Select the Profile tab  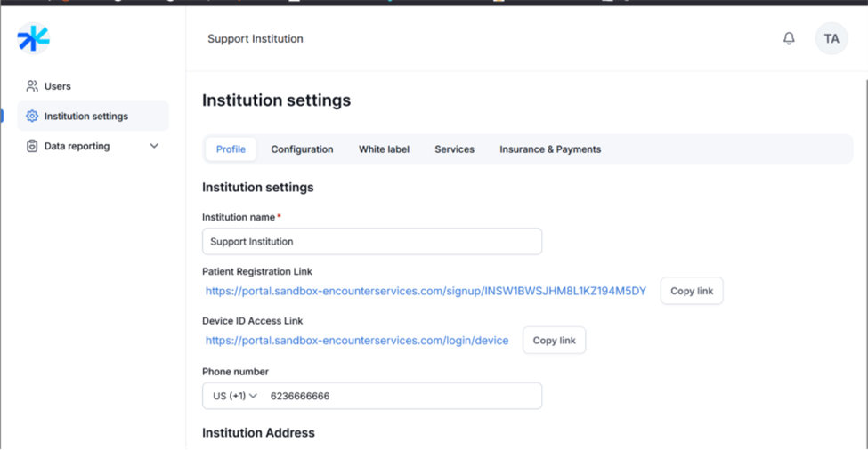231,149
